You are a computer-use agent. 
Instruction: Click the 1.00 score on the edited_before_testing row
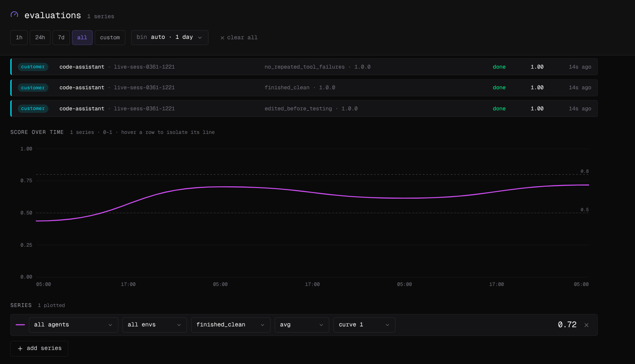click(537, 109)
